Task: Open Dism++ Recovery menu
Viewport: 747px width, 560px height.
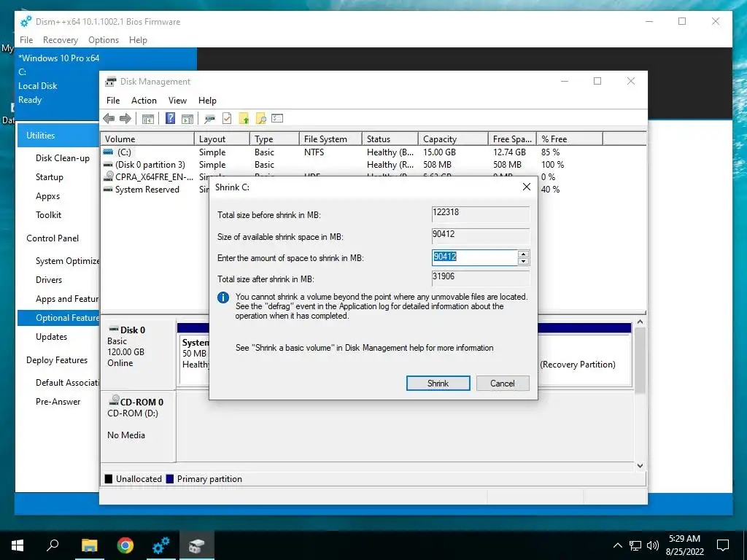Action: [x=61, y=40]
